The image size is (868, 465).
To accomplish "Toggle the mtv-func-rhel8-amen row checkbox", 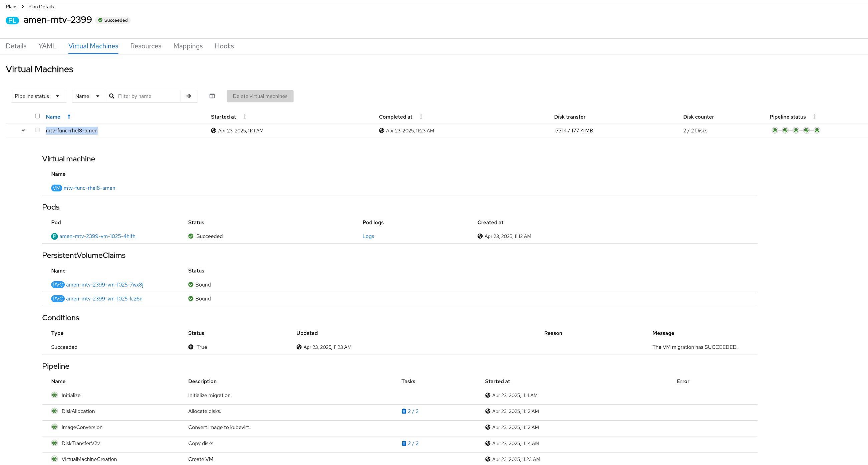I will coord(37,130).
